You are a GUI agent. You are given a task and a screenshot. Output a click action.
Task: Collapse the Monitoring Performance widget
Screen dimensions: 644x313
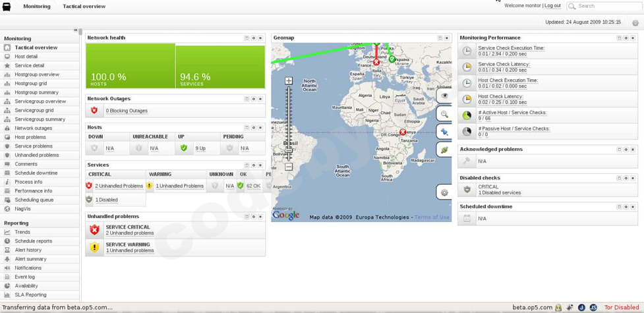click(619, 38)
